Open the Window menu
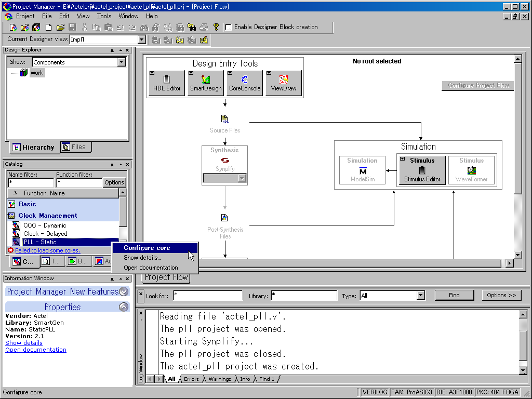 pos(128,16)
